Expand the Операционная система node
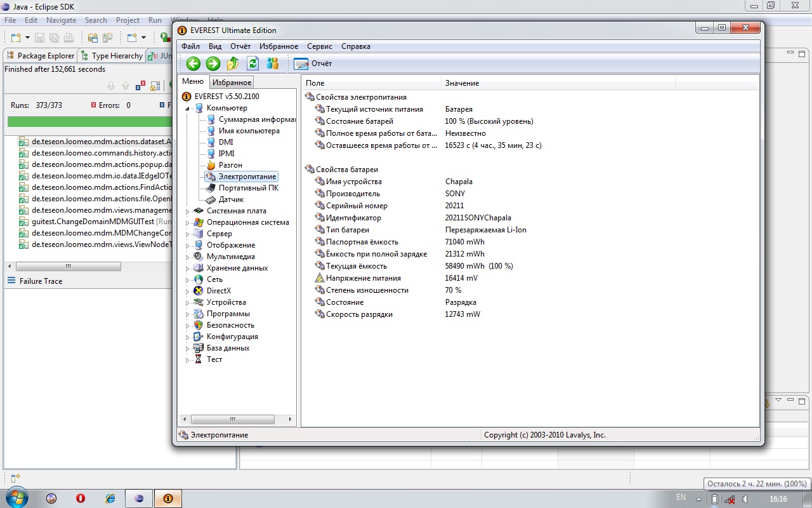This screenshot has width=812, height=508. (x=188, y=222)
